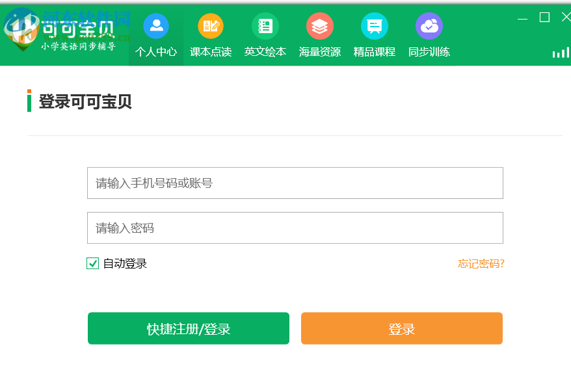
Task: Open the 海量资源 resources icon
Action: 319,27
